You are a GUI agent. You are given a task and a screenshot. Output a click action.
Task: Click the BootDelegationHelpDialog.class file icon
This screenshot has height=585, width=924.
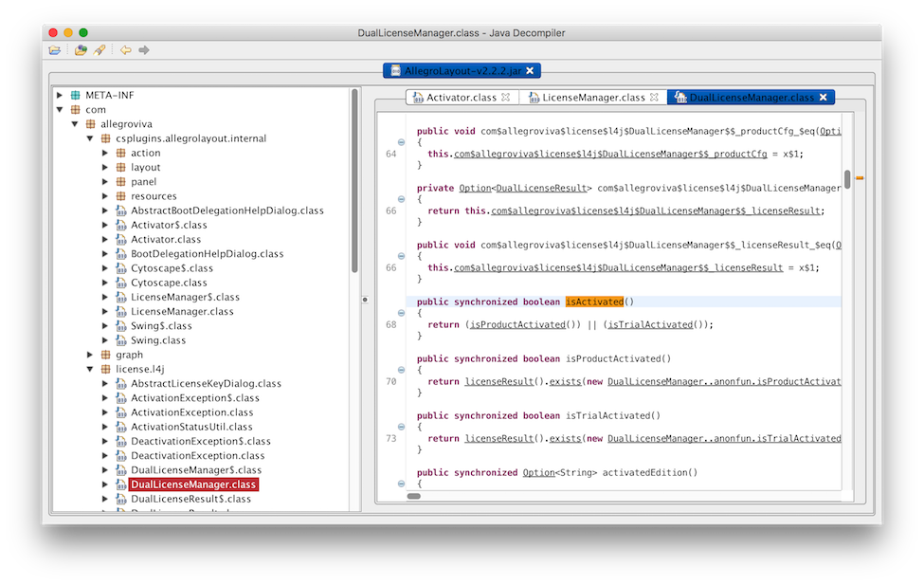pos(120,253)
